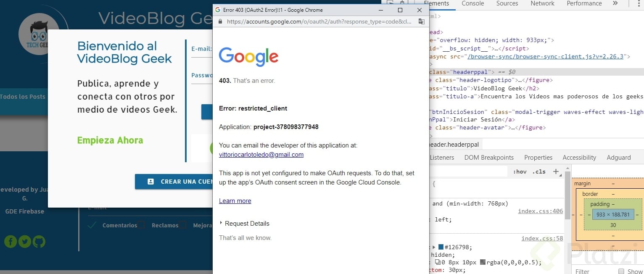
Task: Click the E-mail field in the modal
Action: coord(202,49)
